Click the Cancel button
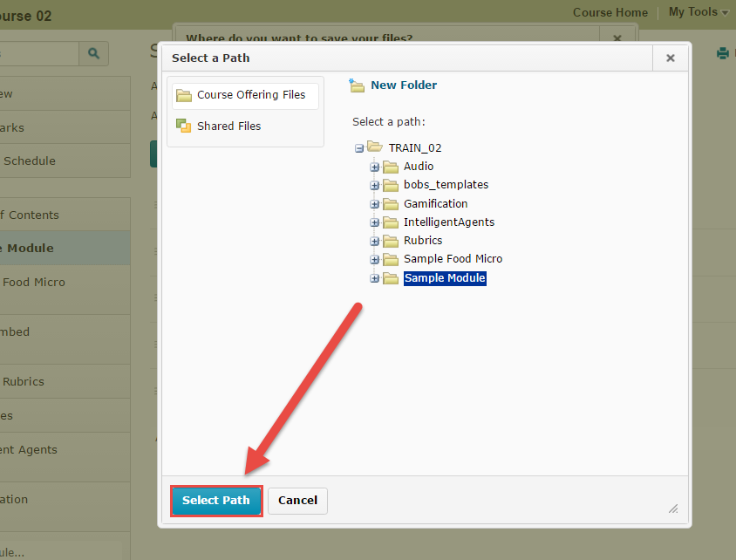This screenshot has width=736, height=560. (297, 501)
